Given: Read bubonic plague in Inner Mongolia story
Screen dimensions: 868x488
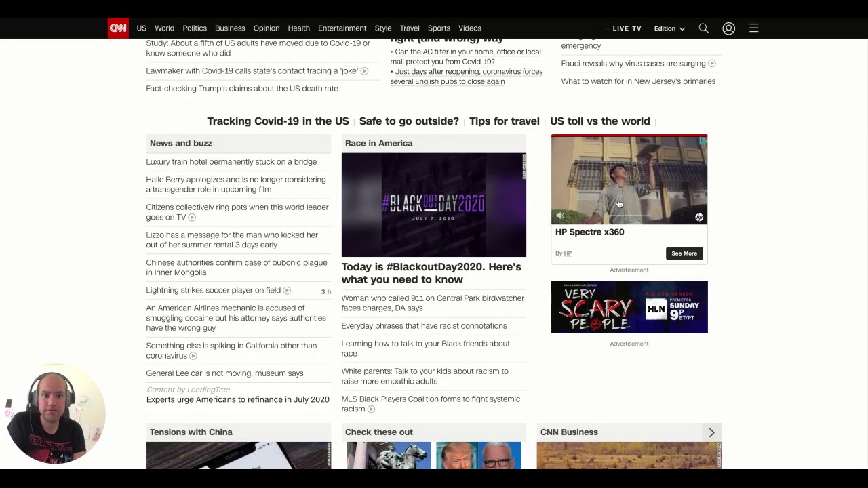Looking at the screenshot, I should click(x=237, y=268).
